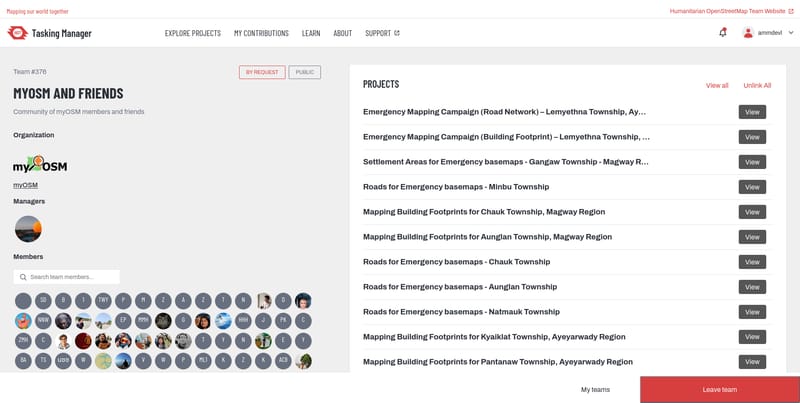The image size is (800, 403).
Task: Click the PUBLIC team tag
Action: (305, 72)
